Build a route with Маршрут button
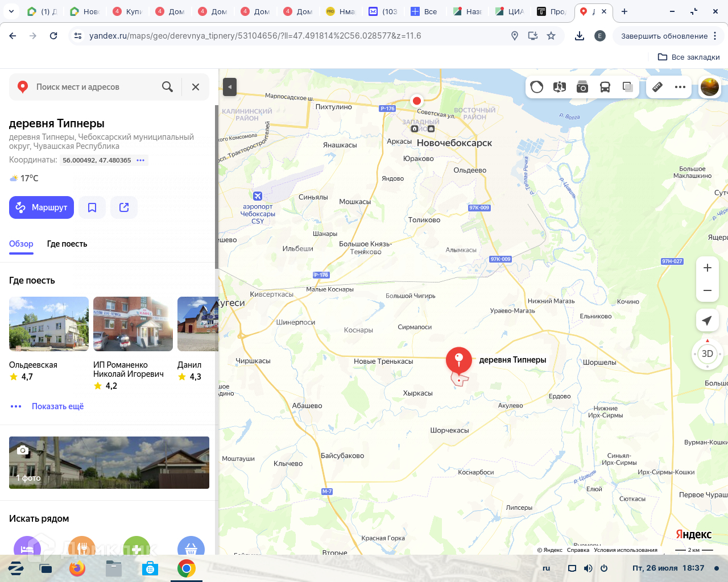 [x=42, y=207]
